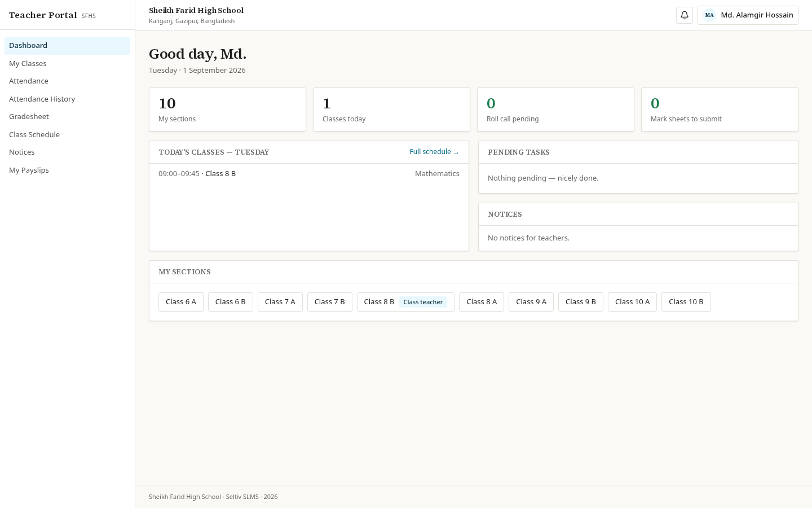812x508 pixels.
Task: Click the My sections stat card
Action: coord(227,110)
